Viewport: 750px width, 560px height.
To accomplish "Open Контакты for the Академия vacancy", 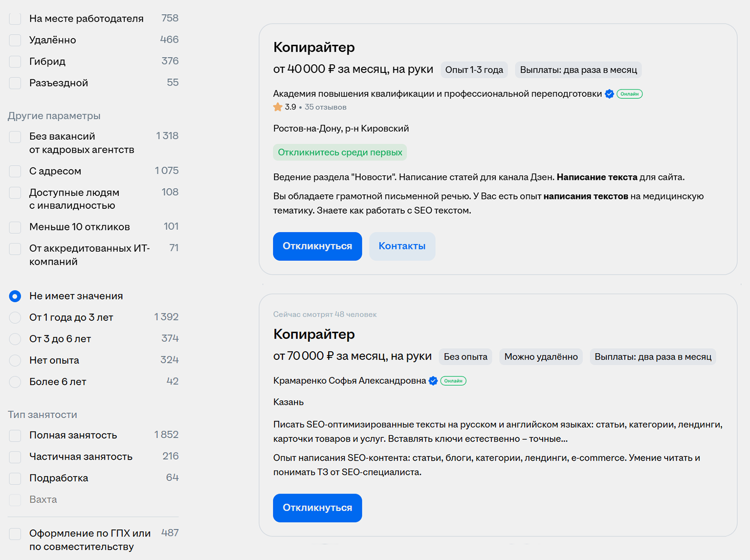I will click(402, 246).
